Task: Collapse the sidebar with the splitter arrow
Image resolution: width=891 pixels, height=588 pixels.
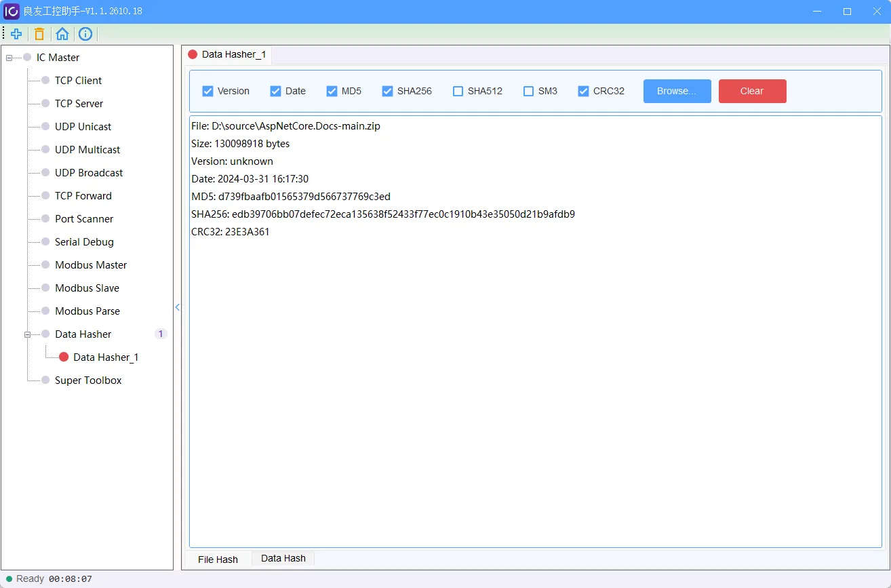Action: tap(178, 307)
